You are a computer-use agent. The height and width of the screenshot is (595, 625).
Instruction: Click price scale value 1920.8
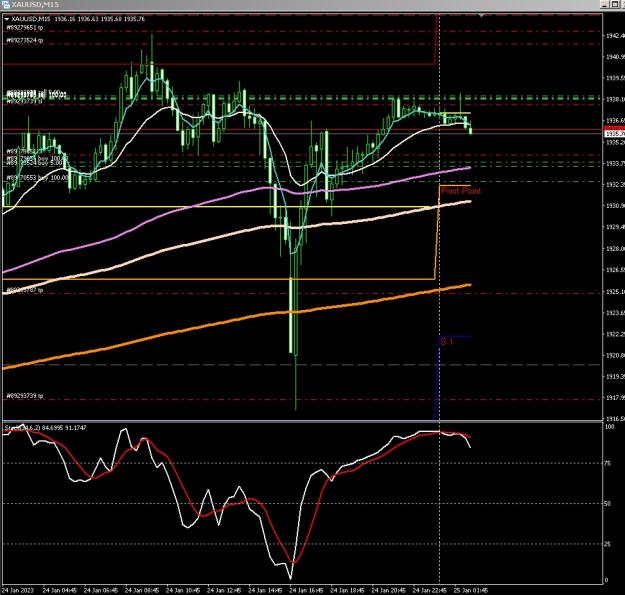615,355
